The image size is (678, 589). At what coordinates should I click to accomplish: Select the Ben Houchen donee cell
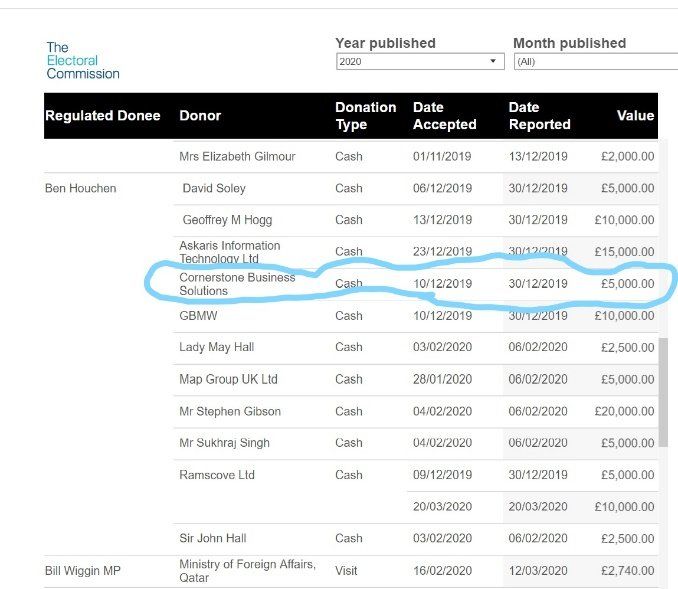pos(81,188)
